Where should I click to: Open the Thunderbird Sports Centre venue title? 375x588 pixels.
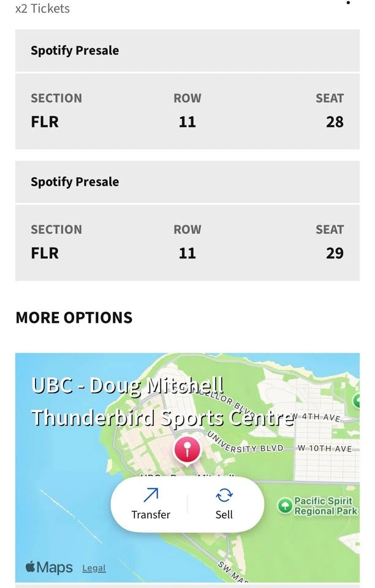tap(162, 402)
